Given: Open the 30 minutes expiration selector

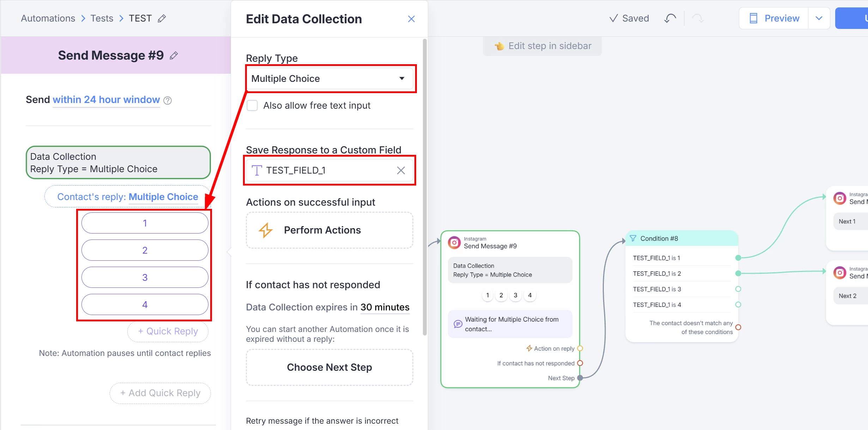Looking at the screenshot, I should click(385, 307).
